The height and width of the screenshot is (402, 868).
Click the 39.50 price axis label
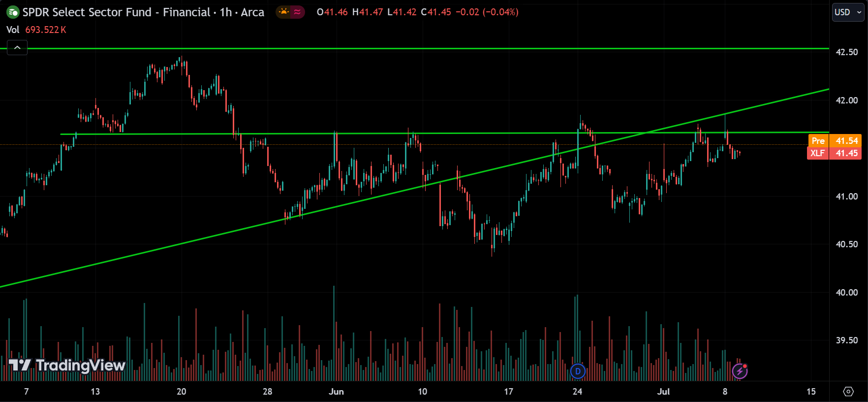(x=847, y=340)
